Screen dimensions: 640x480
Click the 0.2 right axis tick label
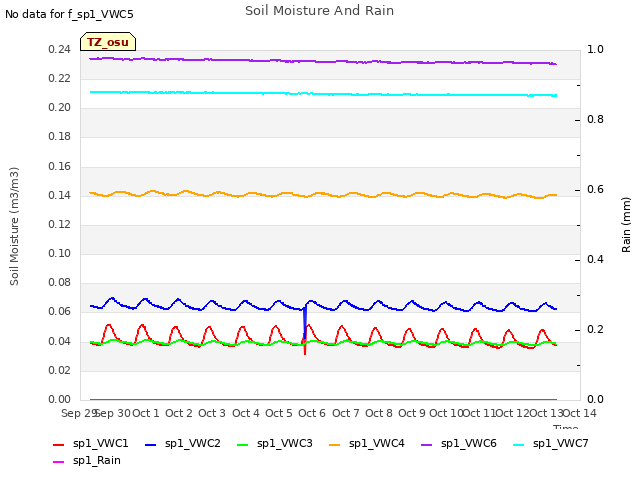[595, 330]
